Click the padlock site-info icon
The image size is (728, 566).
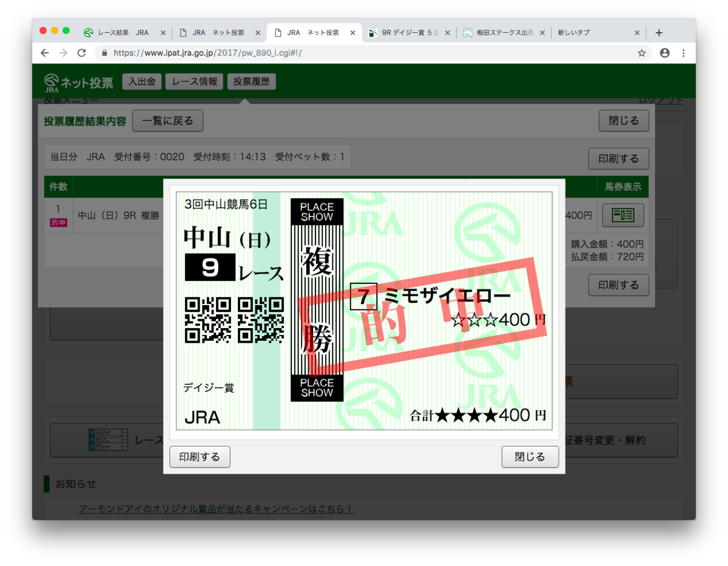point(104,53)
